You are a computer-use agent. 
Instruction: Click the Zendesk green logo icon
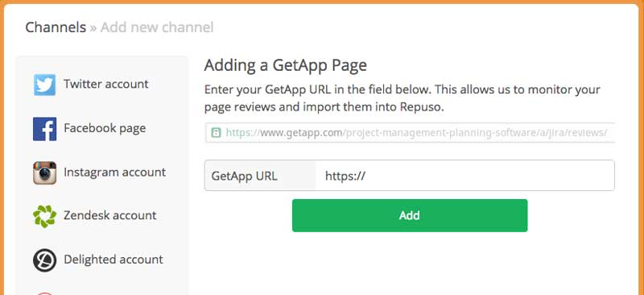[45, 216]
